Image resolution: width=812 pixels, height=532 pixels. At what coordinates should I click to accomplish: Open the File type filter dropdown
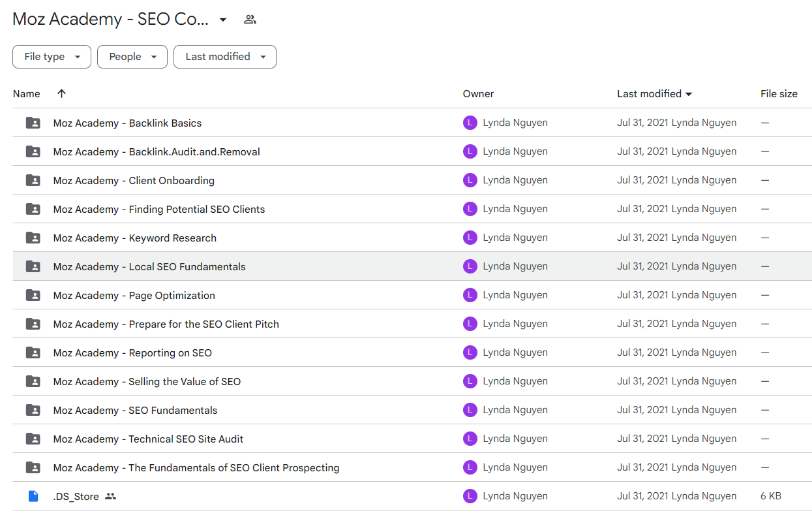coord(52,57)
